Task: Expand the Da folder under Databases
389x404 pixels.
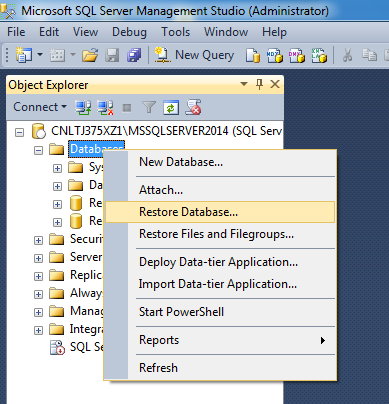Action: (x=57, y=186)
